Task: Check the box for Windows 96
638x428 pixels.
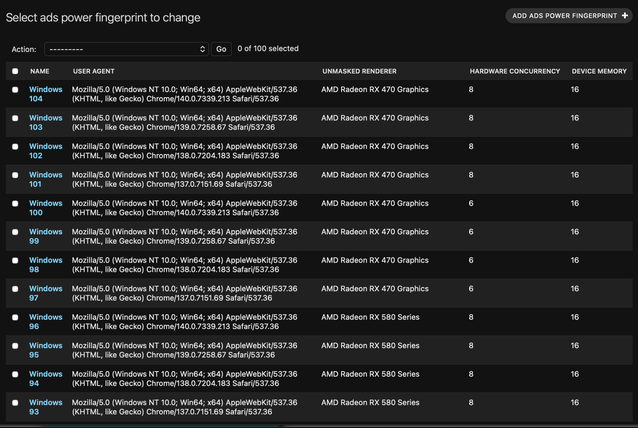Action: coord(15,317)
